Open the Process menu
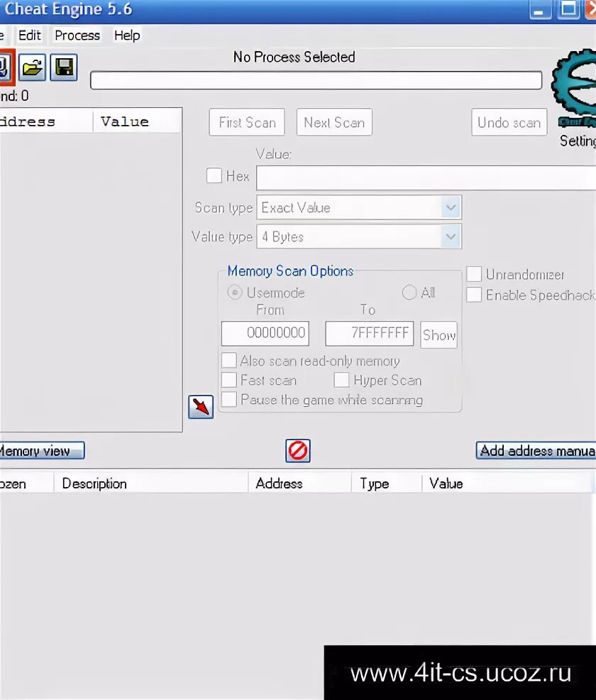 pyautogui.click(x=77, y=35)
